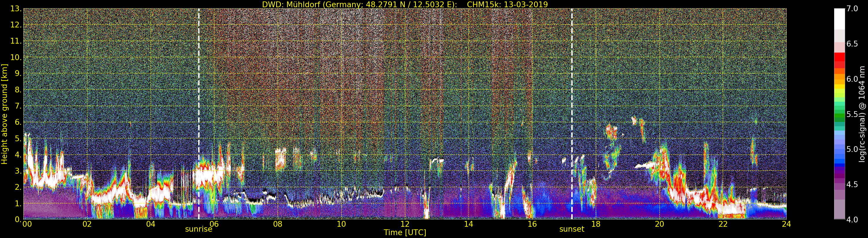The width and height of the screenshot is (868, 238).
Task: Click the '08' time tick label
Action: [x=278, y=224]
